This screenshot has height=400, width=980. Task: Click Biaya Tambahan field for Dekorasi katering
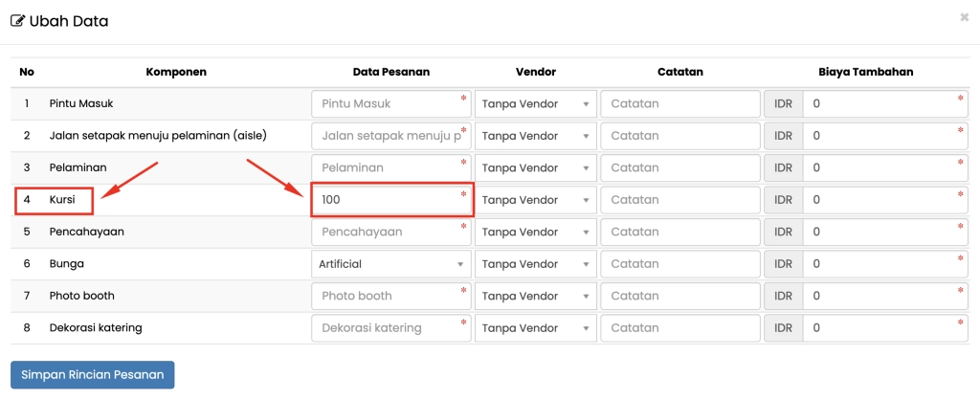click(884, 328)
